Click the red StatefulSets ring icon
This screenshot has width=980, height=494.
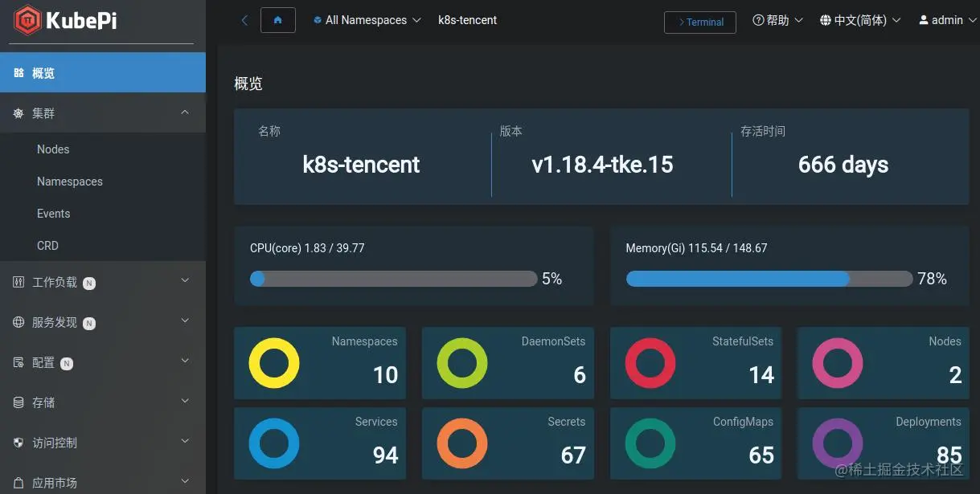pos(650,363)
